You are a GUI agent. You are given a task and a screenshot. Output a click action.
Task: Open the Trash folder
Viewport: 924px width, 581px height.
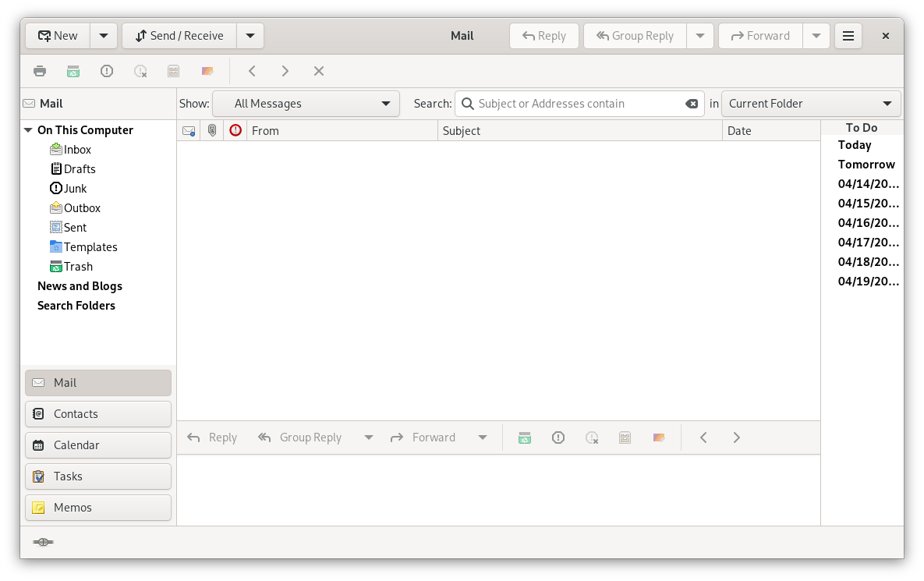pos(78,267)
